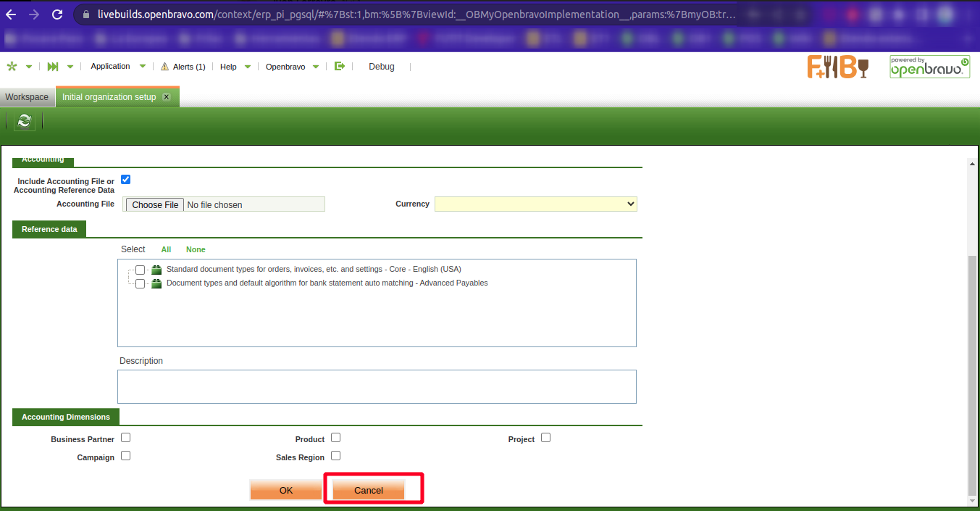Click module icon beside Standard document types

[156, 270]
